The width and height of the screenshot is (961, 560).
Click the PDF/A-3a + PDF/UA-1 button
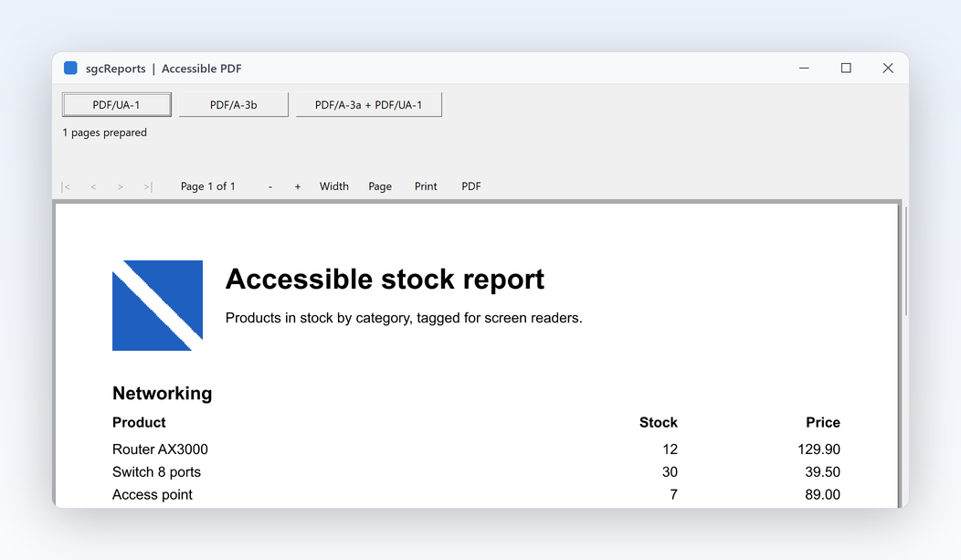click(368, 105)
